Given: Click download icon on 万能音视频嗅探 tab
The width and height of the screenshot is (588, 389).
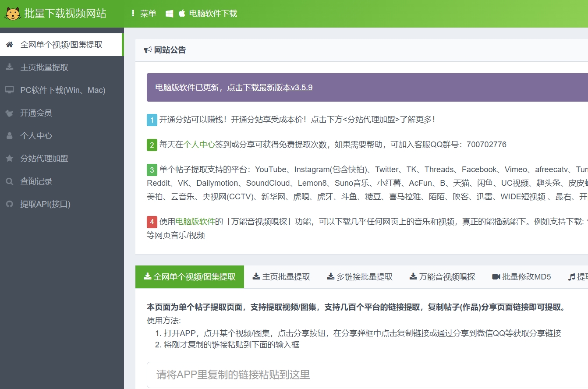Looking at the screenshot, I should tap(413, 276).
